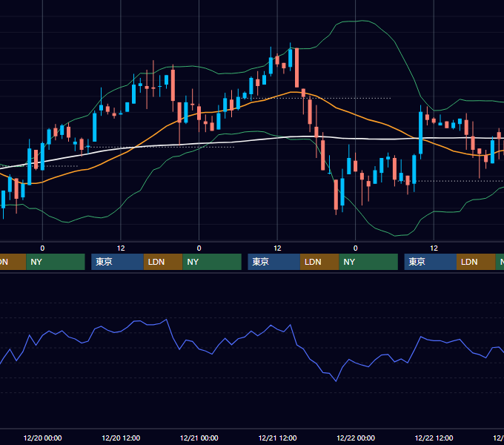
Task: Click the 12/21 12:00 date label
Action: (x=277, y=438)
